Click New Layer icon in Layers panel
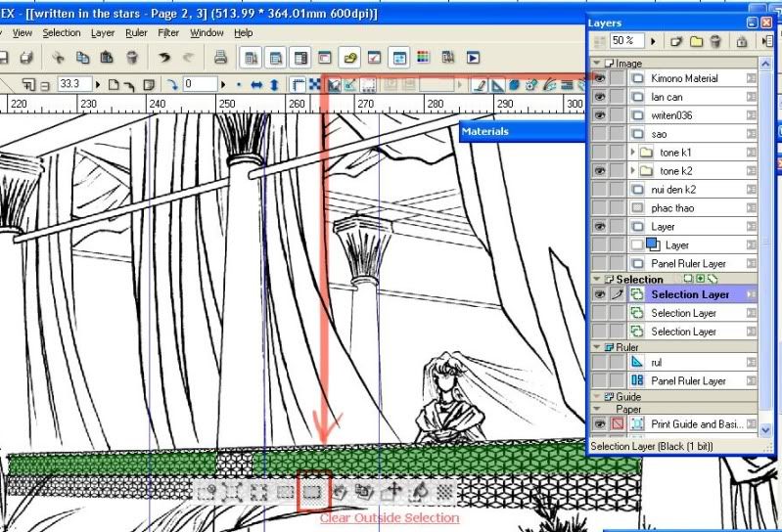The image size is (782, 532). pyautogui.click(x=676, y=41)
